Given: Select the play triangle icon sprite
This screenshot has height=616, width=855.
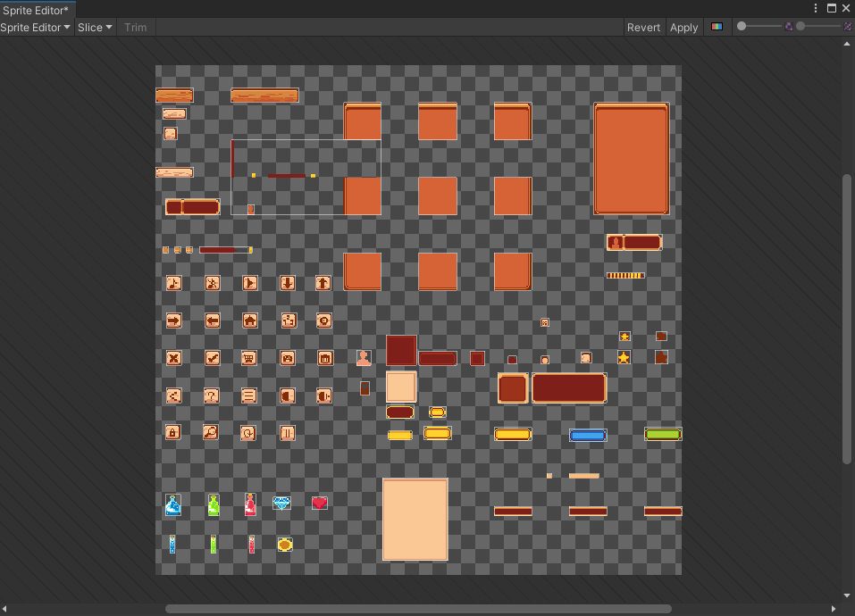Looking at the screenshot, I should pos(250,283).
